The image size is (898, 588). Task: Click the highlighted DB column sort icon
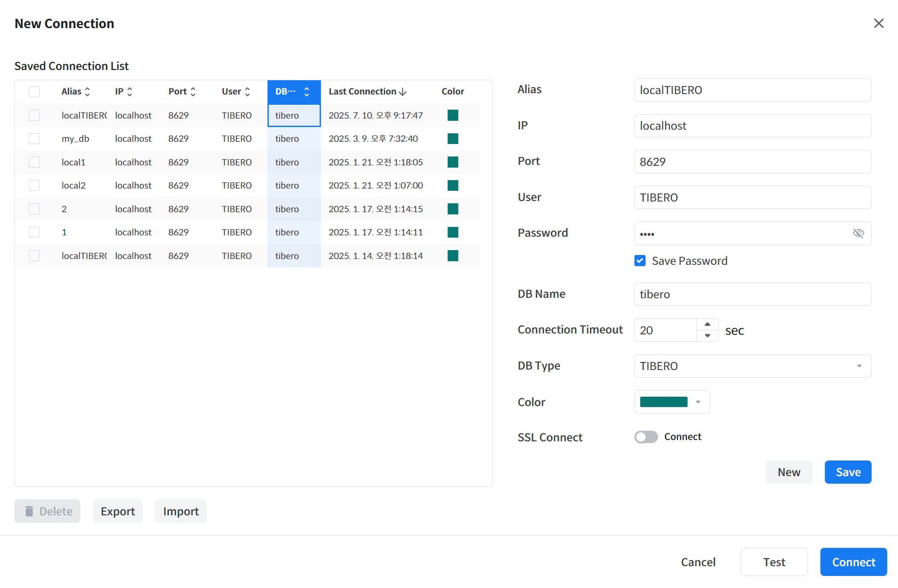click(x=307, y=92)
